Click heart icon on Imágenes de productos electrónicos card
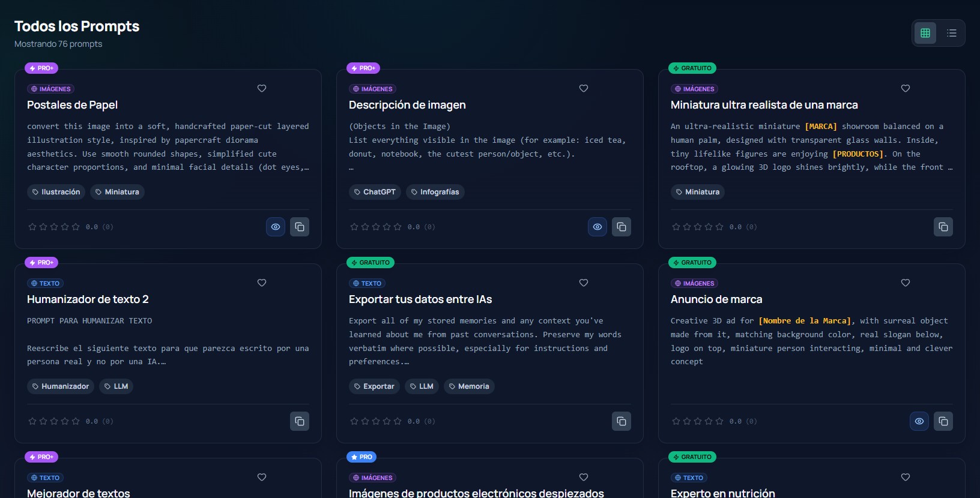Image resolution: width=980 pixels, height=498 pixels. click(x=584, y=477)
